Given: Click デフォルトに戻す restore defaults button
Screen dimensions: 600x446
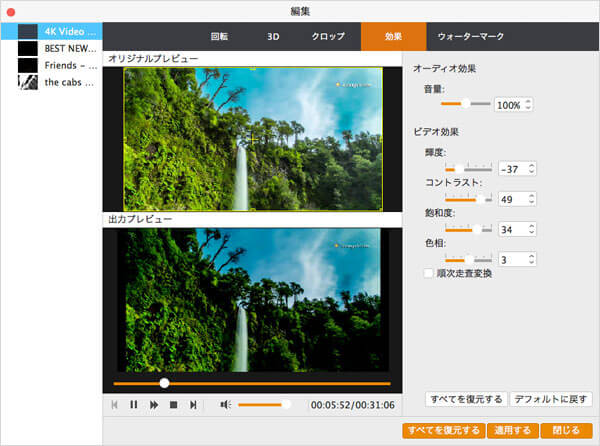Looking at the screenshot, I should pos(551,399).
